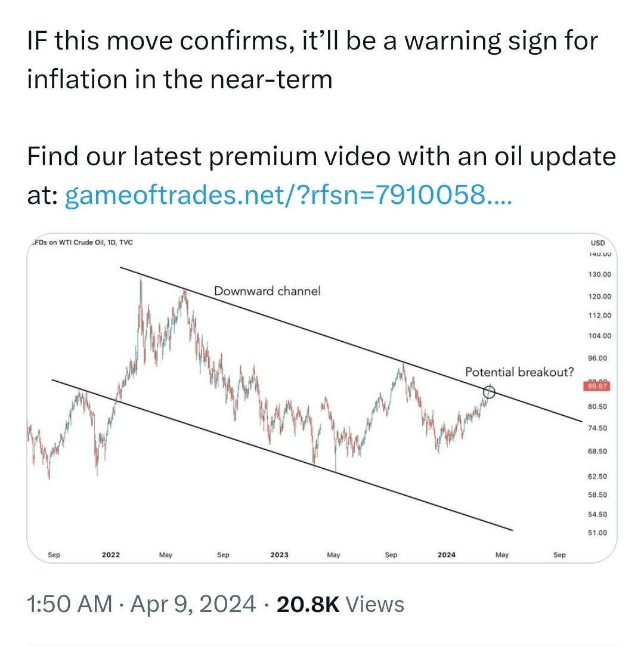This screenshot has height=646, width=644.
Task: Click the 20.8K Views count
Action: [x=340, y=604]
